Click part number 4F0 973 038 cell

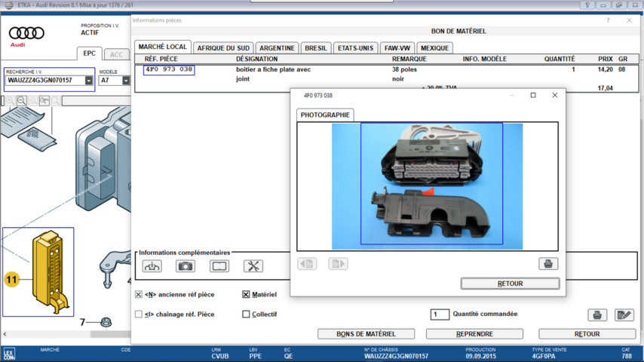click(169, 69)
